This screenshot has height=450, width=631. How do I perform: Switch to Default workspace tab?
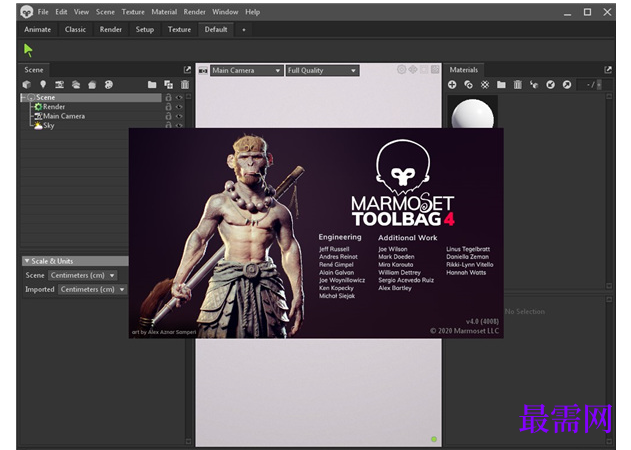pos(216,29)
